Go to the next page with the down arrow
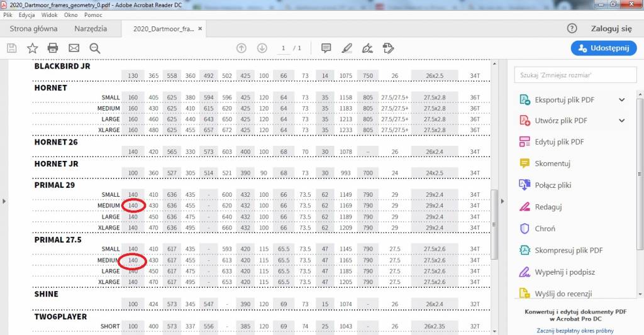 262,48
